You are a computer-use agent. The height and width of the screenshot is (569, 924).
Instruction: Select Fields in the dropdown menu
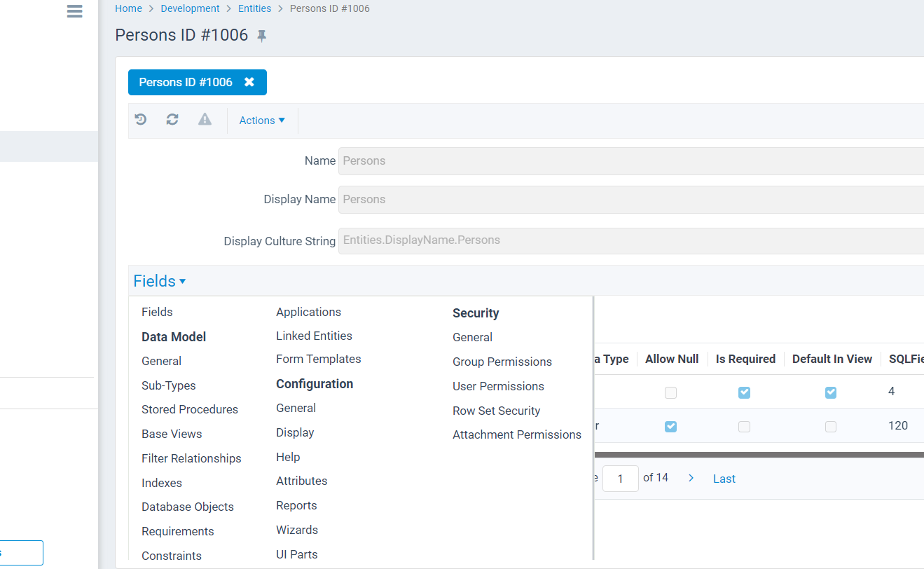(157, 312)
